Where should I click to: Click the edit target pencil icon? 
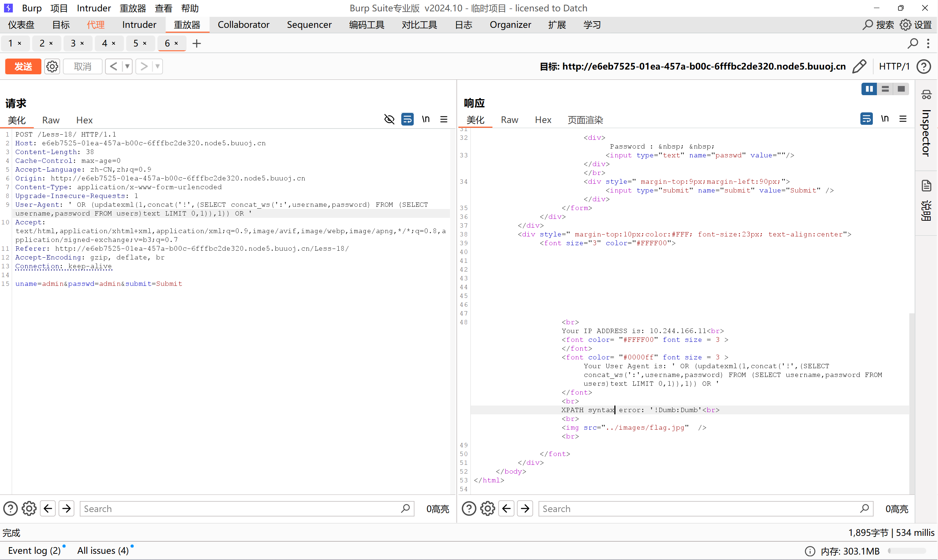coord(859,66)
